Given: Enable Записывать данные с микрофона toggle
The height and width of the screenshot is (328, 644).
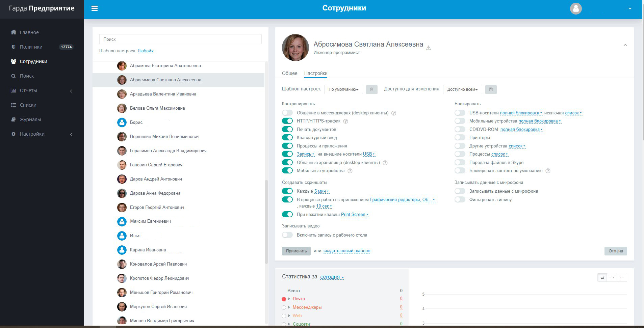Looking at the screenshot, I should [x=460, y=191].
